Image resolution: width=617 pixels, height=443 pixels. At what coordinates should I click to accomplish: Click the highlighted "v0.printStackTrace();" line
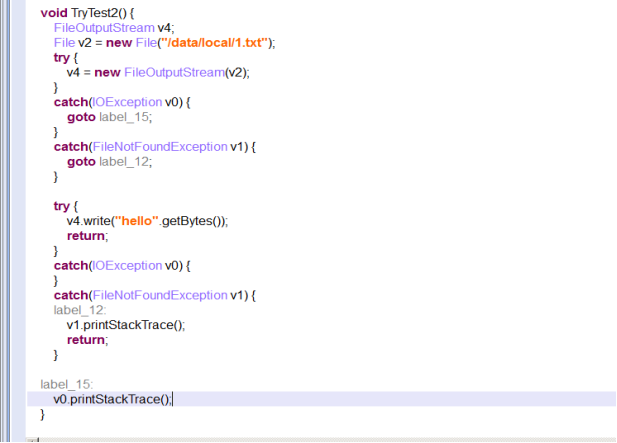[321, 399]
